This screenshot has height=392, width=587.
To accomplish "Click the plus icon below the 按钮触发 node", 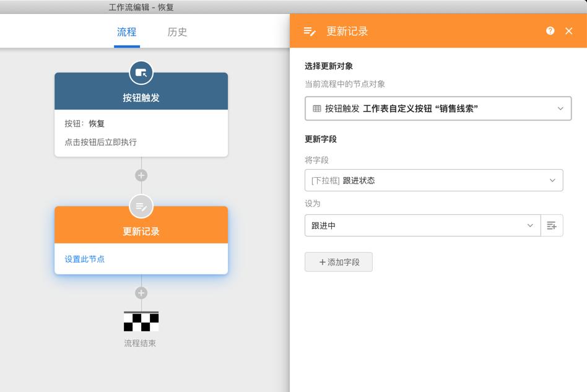I will (x=141, y=175).
